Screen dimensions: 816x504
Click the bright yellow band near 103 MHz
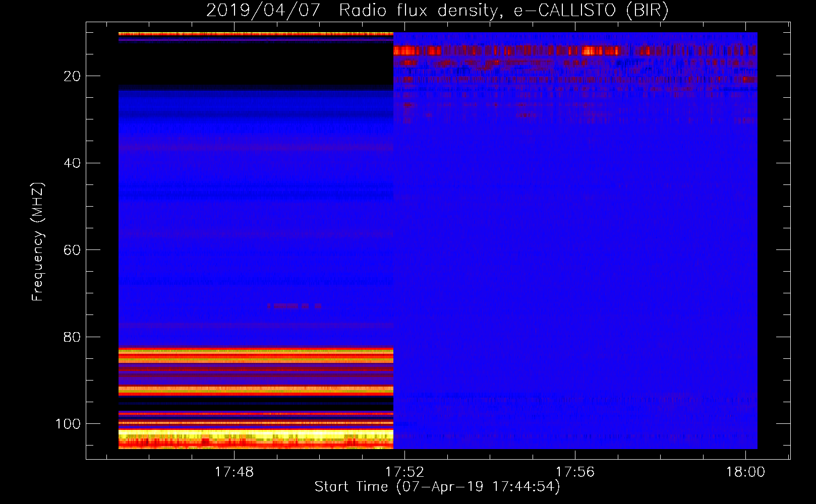coord(256,433)
